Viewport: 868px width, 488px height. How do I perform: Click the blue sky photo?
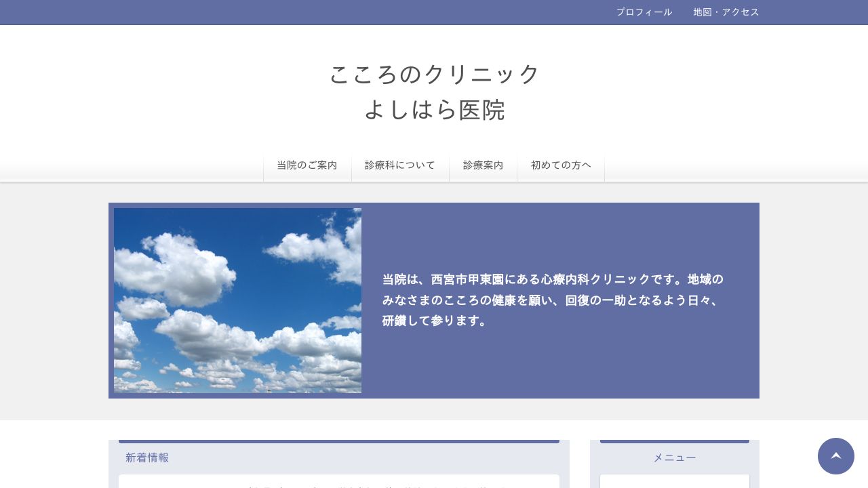pos(237,300)
